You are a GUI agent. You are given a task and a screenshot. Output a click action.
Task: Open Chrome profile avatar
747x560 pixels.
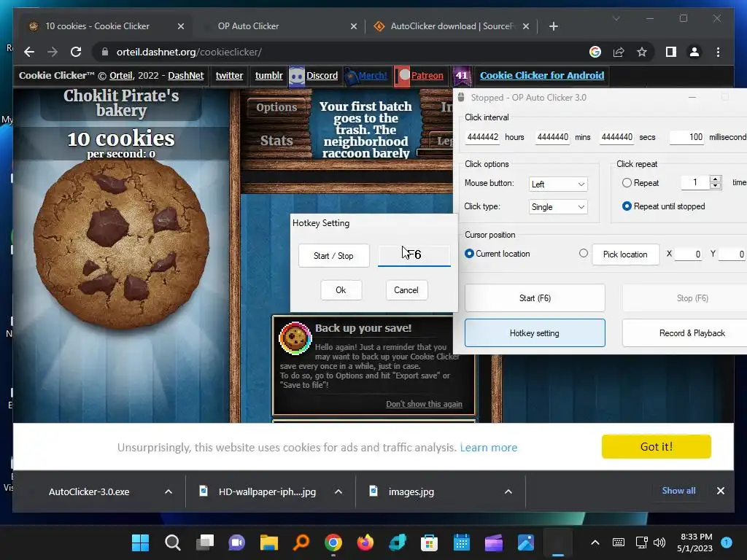694,52
